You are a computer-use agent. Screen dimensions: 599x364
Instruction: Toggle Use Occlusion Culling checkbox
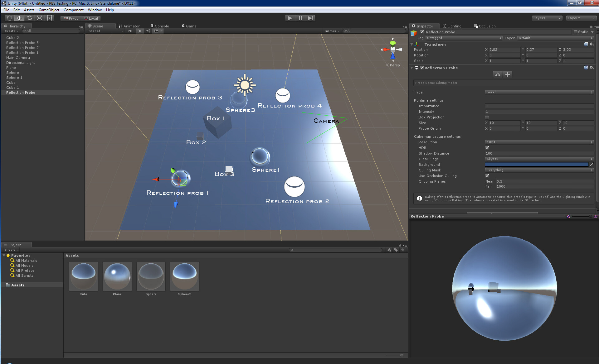[x=487, y=176]
